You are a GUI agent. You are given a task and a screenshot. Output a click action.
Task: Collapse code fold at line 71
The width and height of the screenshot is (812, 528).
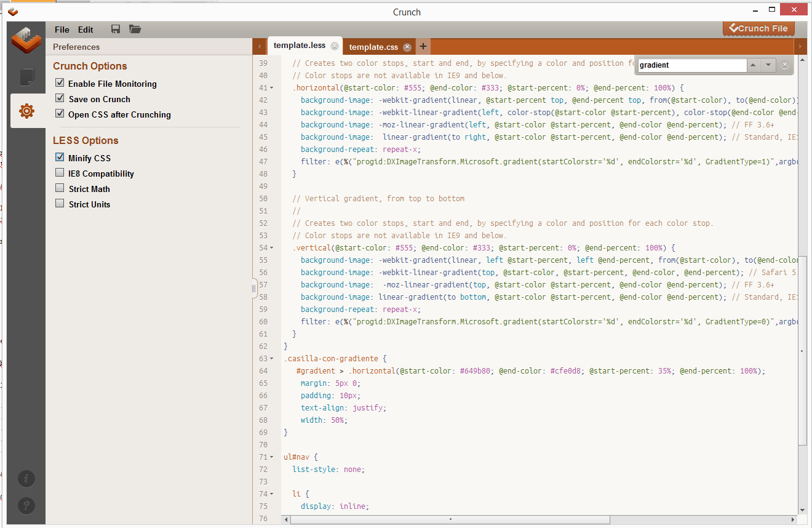click(x=272, y=457)
